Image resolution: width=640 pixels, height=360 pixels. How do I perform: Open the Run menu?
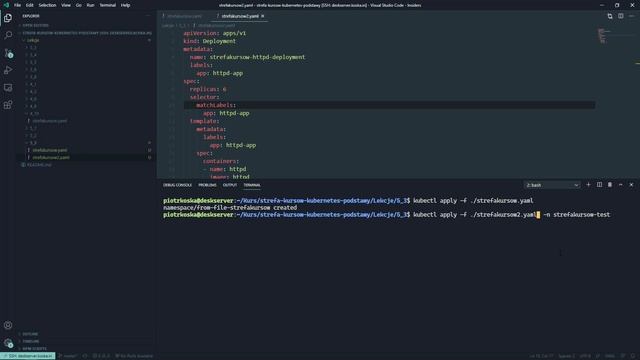(x=91, y=5)
